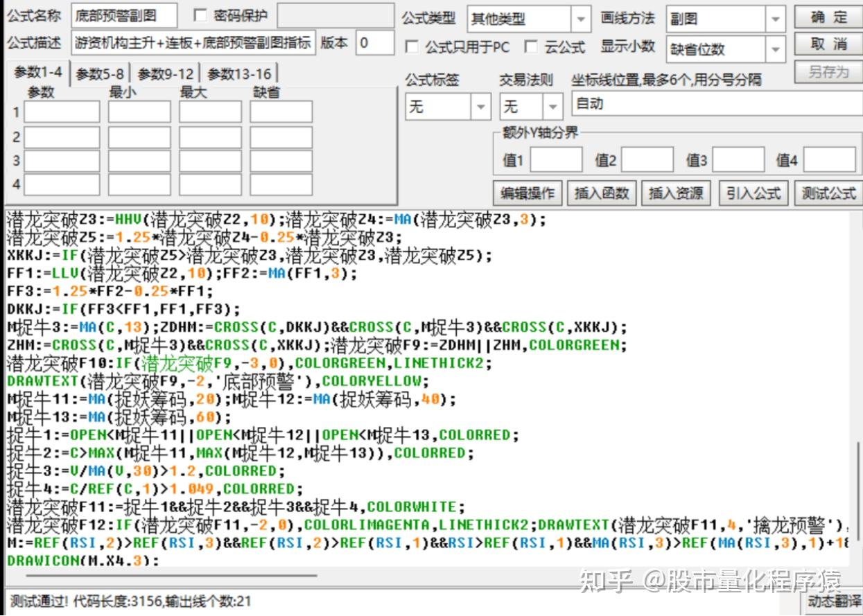Toggle the 云公式 checkbox
The height and width of the screenshot is (616, 863).
coord(531,47)
